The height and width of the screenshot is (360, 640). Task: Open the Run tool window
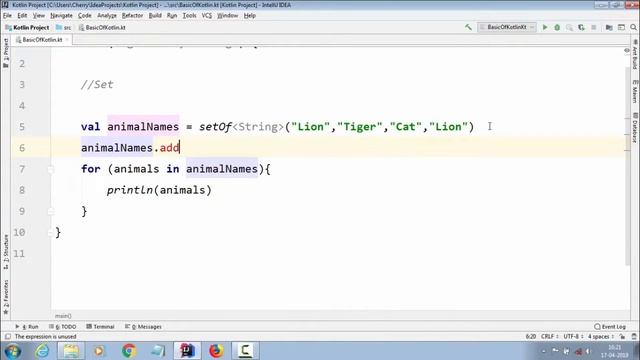pos(27,327)
